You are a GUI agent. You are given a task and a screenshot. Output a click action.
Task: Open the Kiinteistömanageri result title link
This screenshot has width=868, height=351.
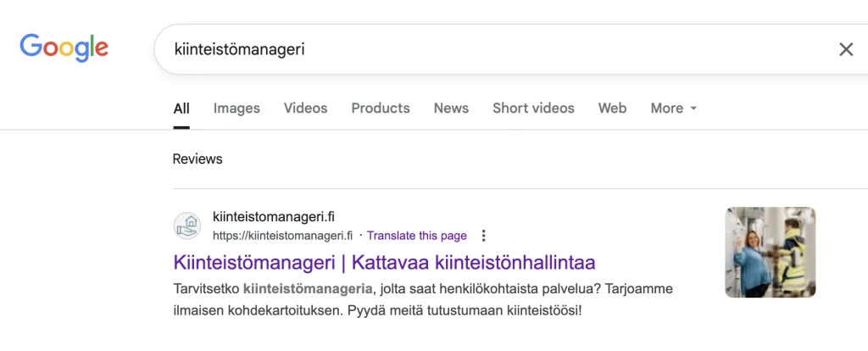384,261
